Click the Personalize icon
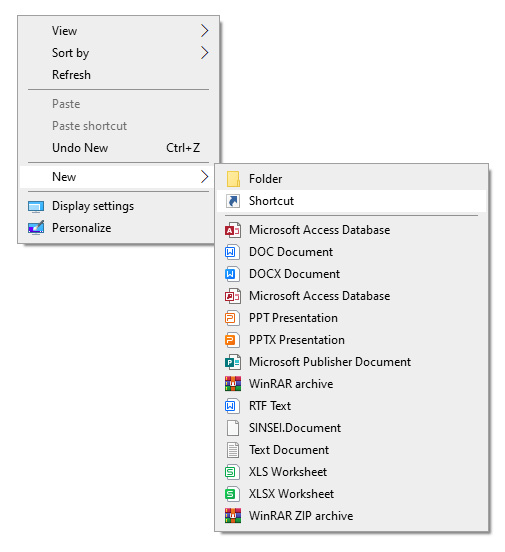The image size is (505, 552). click(36, 228)
